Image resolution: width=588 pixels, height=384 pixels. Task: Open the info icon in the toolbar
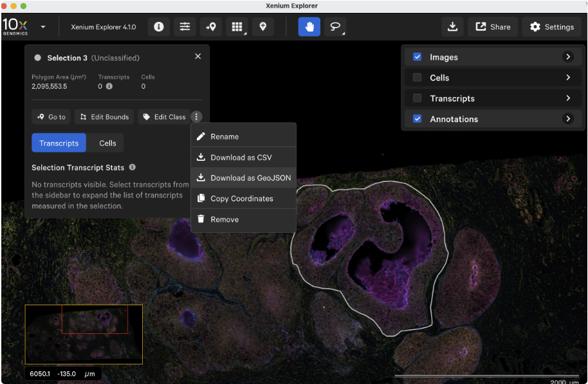point(159,26)
